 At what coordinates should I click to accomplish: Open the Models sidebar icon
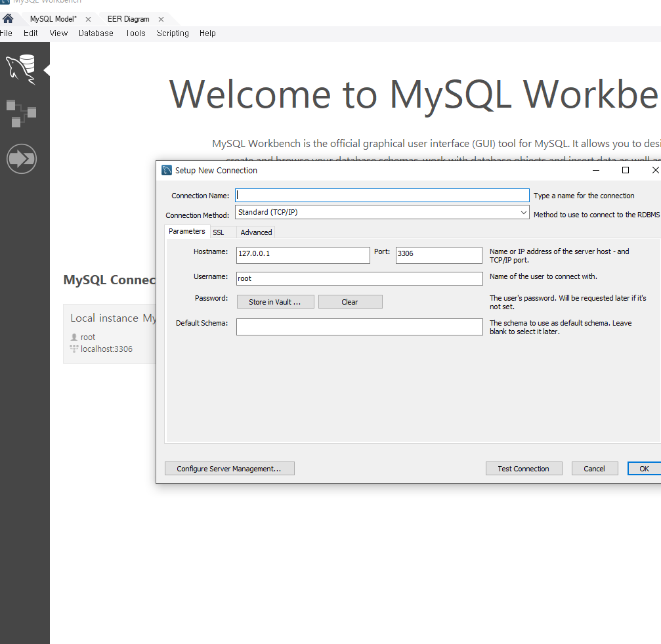click(x=21, y=114)
